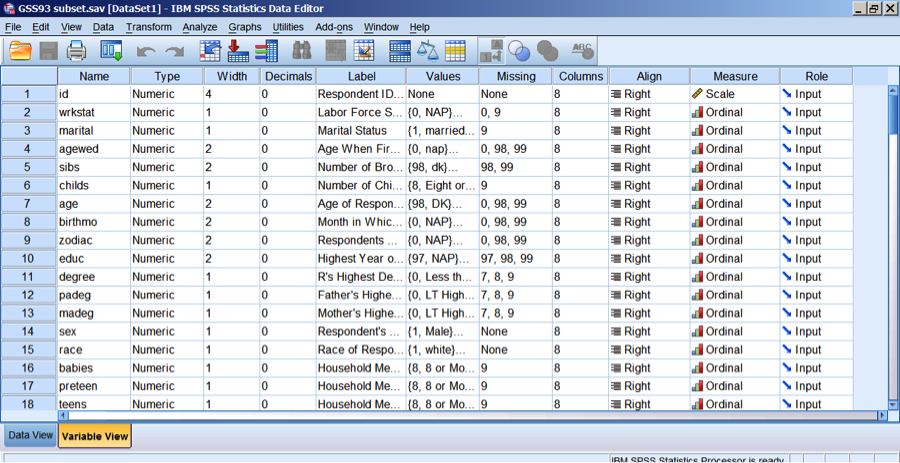Click the values cell '{1, Male}...'
900x463 pixels.
(443, 332)
